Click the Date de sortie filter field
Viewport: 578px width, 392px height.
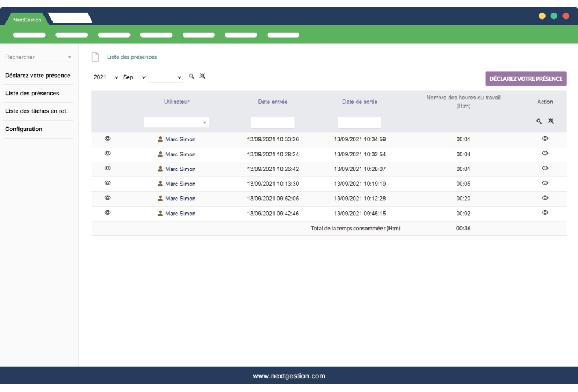tap(360, 122)
